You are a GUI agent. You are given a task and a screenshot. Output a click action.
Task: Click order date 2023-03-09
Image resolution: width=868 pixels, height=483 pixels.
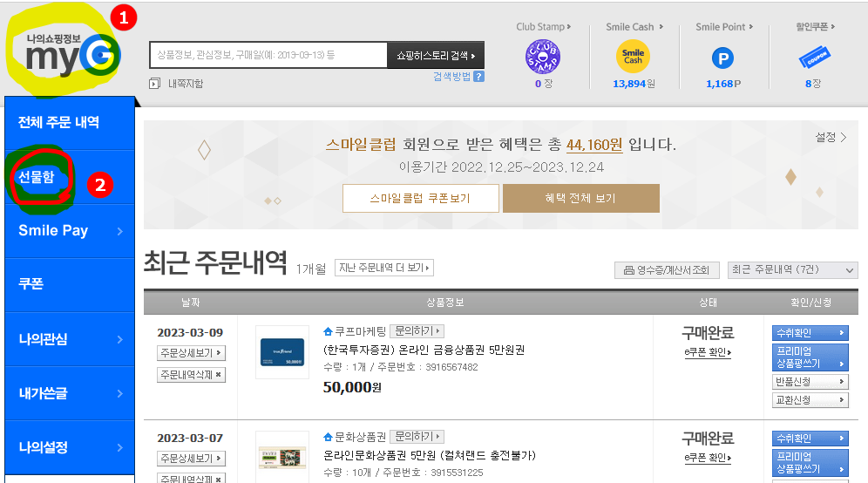190,333
